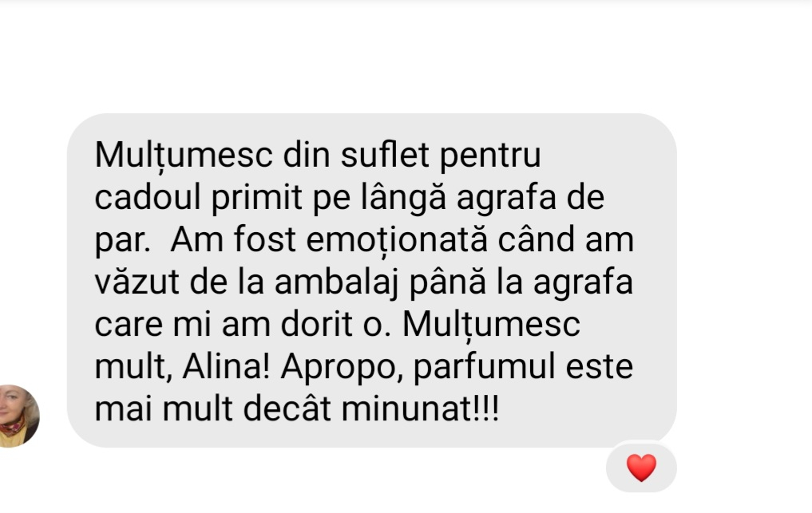Tap the word "pentru" in the first line
Viewport: 812px width, 513px height.
490,156
